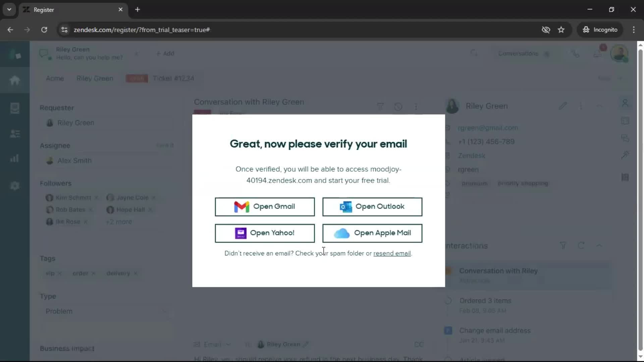The image size is (644, 362).
Task: Click the Incognito indicator button
Action: pos(600,30)
